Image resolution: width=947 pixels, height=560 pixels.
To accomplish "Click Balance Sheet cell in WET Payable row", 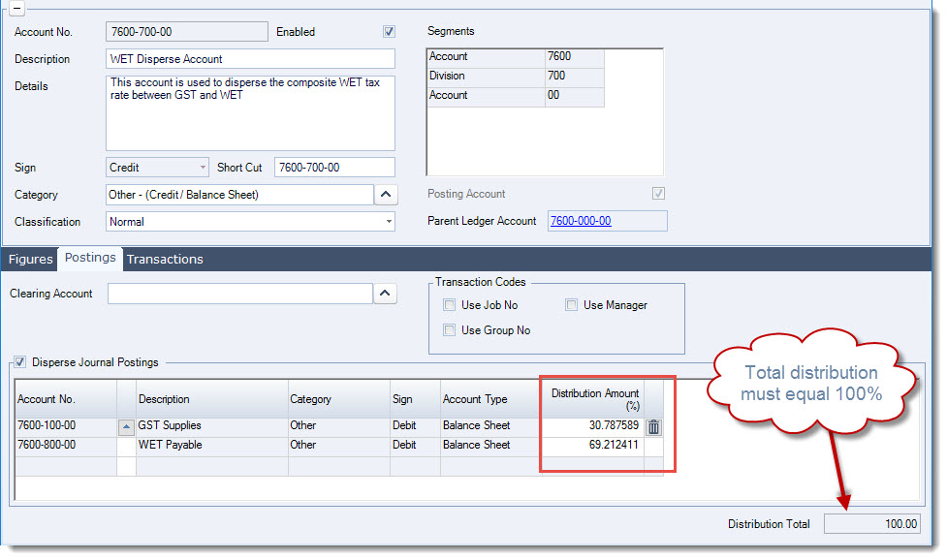I will tap(490, 445).
